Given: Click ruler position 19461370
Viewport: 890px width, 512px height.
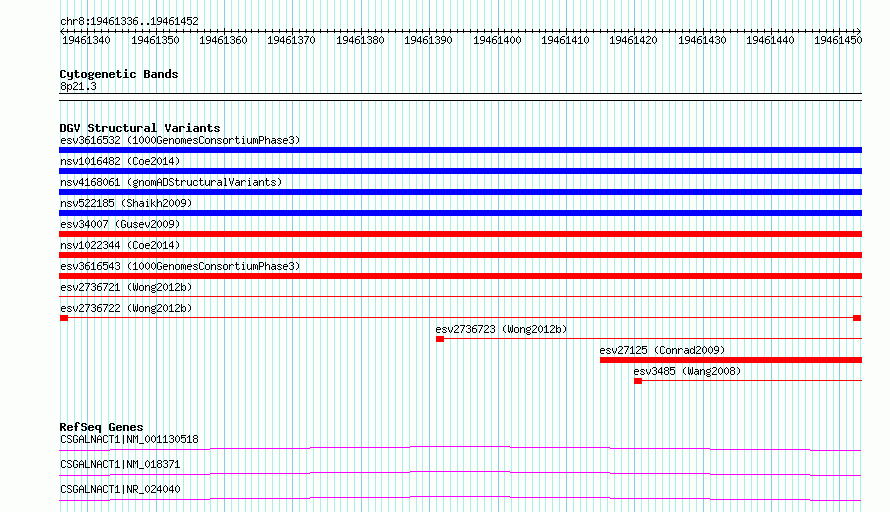Looking at the screenshot, I should click(x=291, y=40).
